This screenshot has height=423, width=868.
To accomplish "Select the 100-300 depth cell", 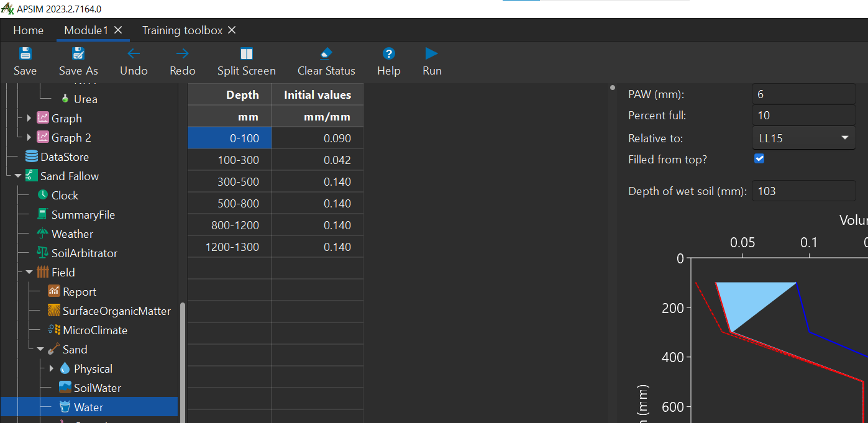I will (229, 160).
